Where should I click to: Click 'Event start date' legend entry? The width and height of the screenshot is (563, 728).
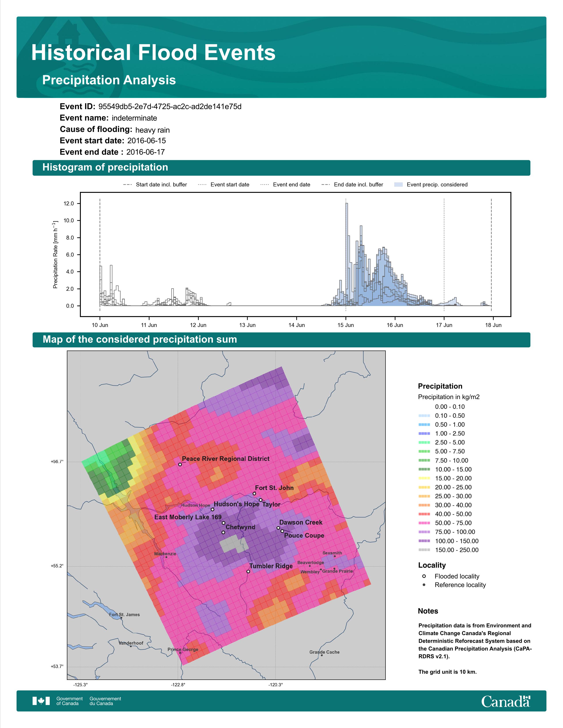(223, 185)
